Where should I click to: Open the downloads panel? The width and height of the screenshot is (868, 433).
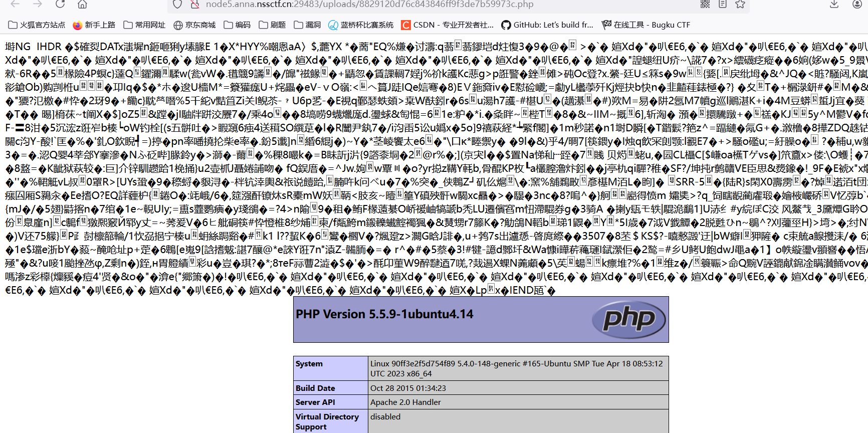[x=834, y=4]
